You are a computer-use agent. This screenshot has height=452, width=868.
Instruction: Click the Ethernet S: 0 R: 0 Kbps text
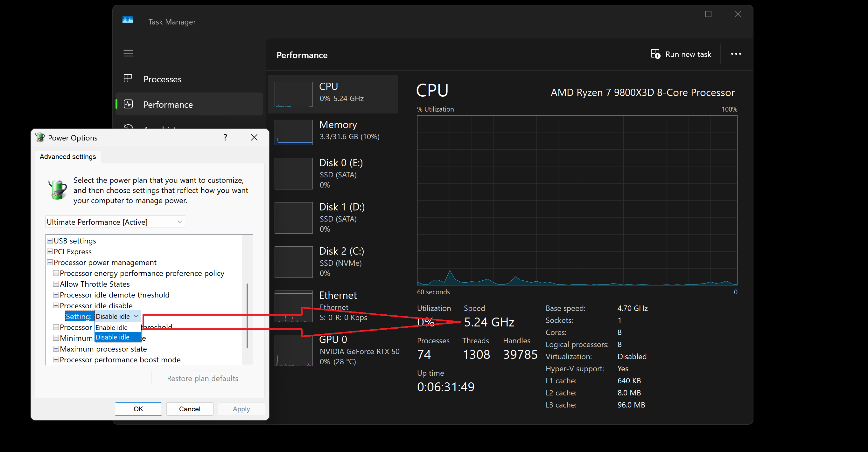(x=343, y=317)
